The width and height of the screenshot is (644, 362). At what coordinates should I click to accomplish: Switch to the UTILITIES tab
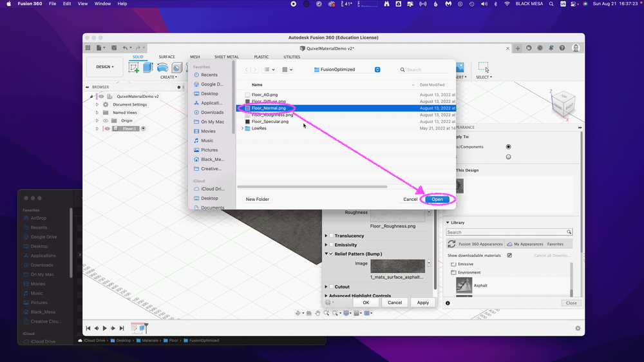pyautogui.click(x=292, y=57)
